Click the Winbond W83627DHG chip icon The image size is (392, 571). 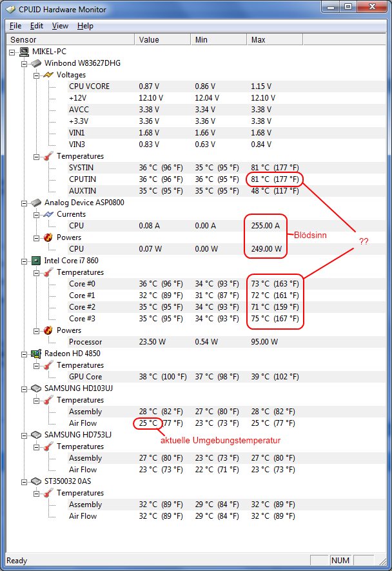coord(36,63)
